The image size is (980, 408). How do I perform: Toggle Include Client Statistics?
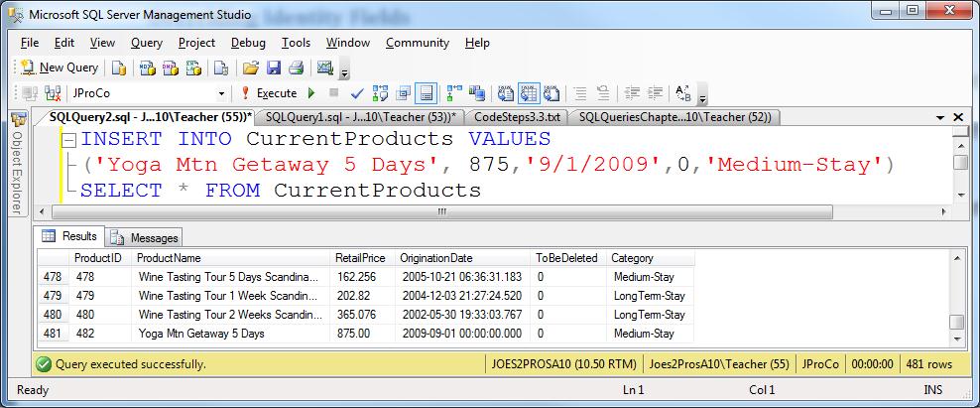click(x=477, y=93)
